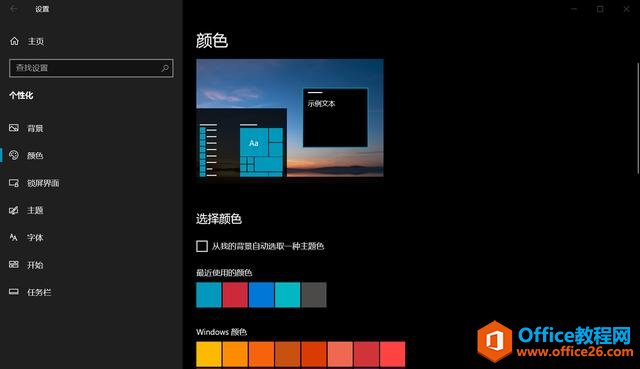Click the 锁屏界面 lock screen icon
640x369 pixels.
tap(14, 183)
